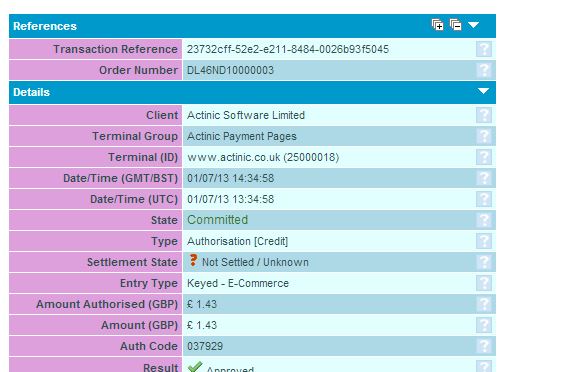Click the Settlement State label
Image resolution: width=570 pixels, height=372 pixels.
point(132,262)
